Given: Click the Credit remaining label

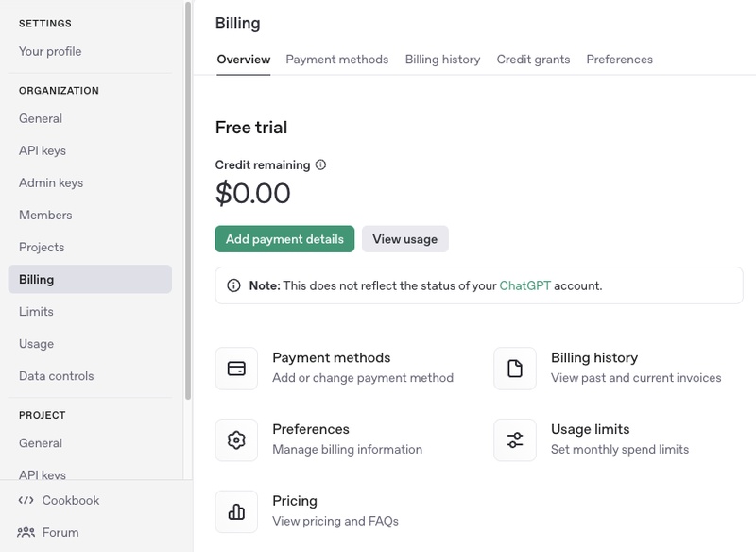Looking at the screenshot, I should point(263,164).
